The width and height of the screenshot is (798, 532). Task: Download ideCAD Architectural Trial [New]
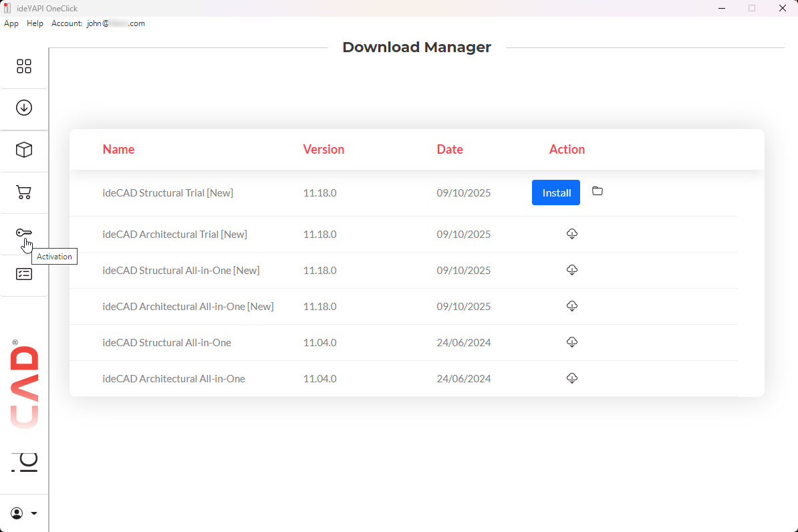(571, 234)
